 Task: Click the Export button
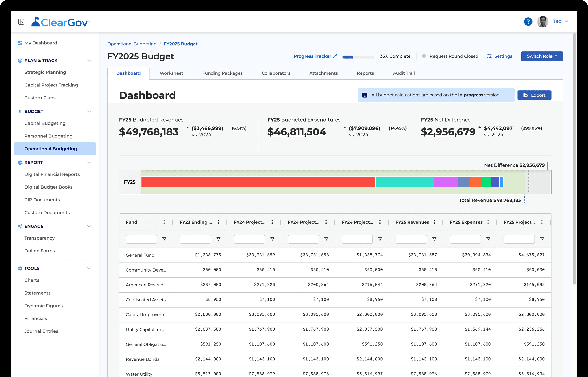click(534, 95)
